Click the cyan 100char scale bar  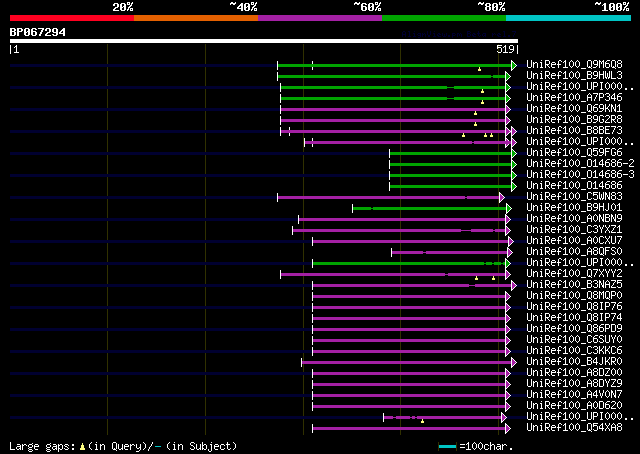pyautogui.click(x=447, y=447)
